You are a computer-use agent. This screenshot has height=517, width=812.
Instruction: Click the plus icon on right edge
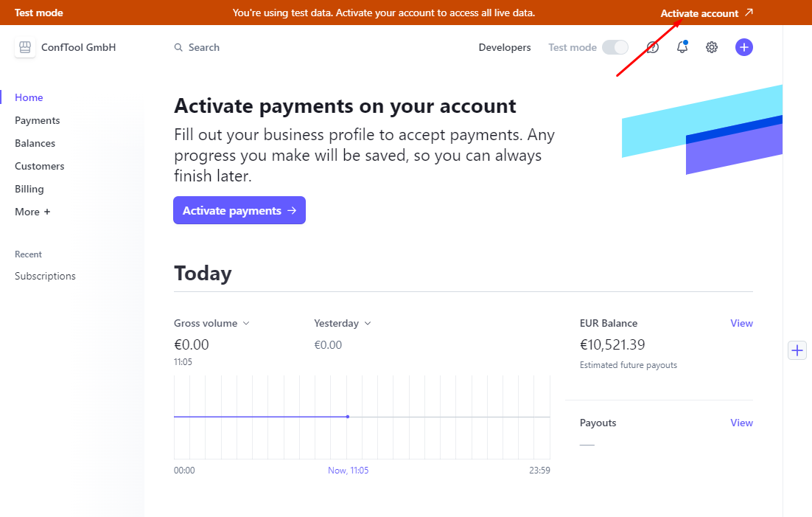coord(797,350)
